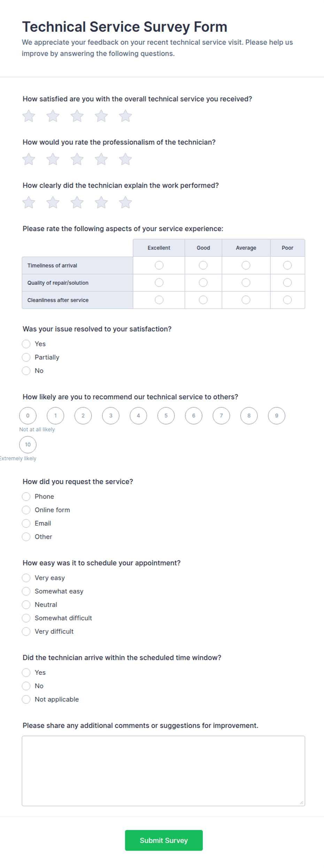Mark Cleanliness after service as Poor
This screenshot has height=868, width=324.
287,300
